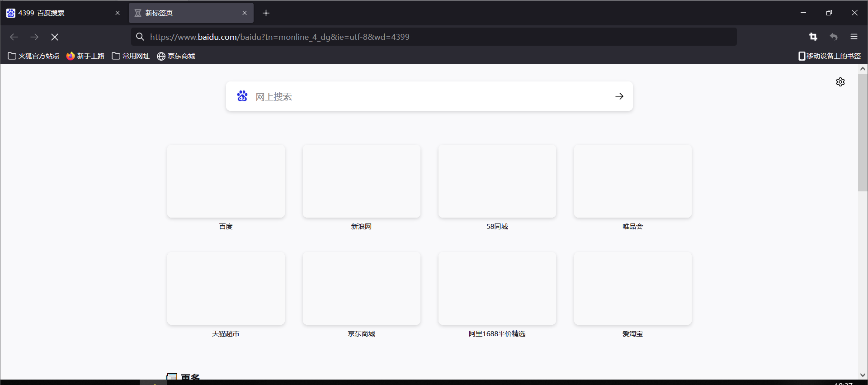Open the 唯品会 shortcut tile
868x385 pixels.
(633, 181)
